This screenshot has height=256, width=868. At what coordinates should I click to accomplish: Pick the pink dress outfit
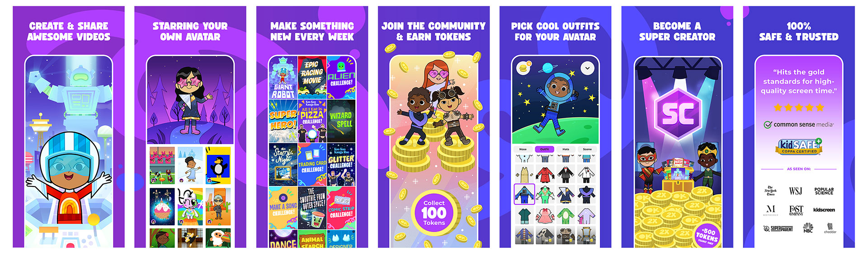click(x=545, y=215)
